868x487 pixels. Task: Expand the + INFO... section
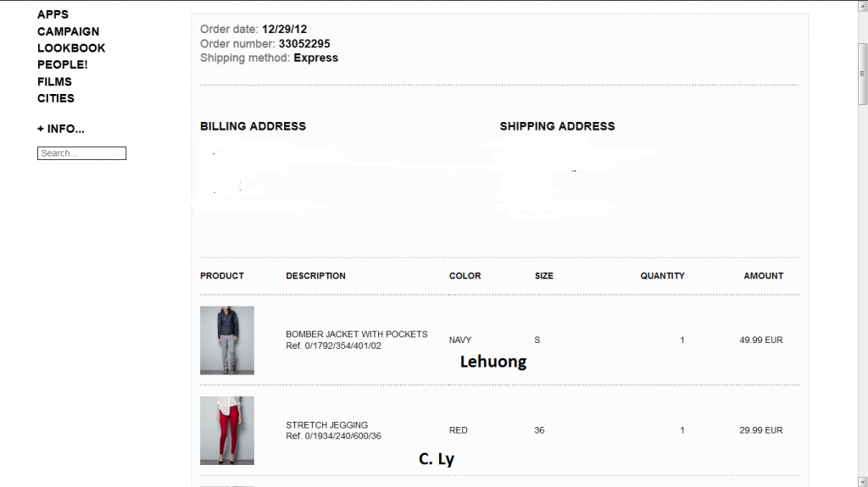click(x=61, y=129)
